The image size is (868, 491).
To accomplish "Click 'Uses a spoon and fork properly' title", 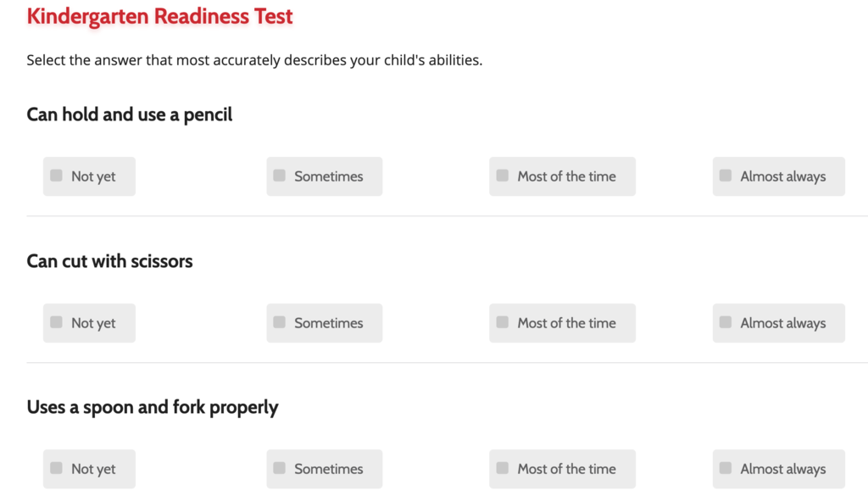I will (x=153, y=407).
